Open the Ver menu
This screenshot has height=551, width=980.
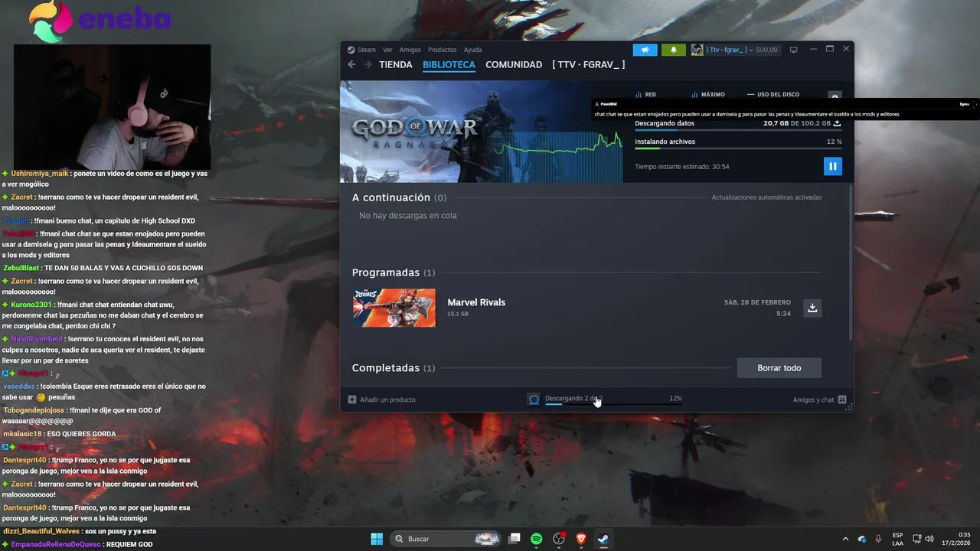click(387, 50)
